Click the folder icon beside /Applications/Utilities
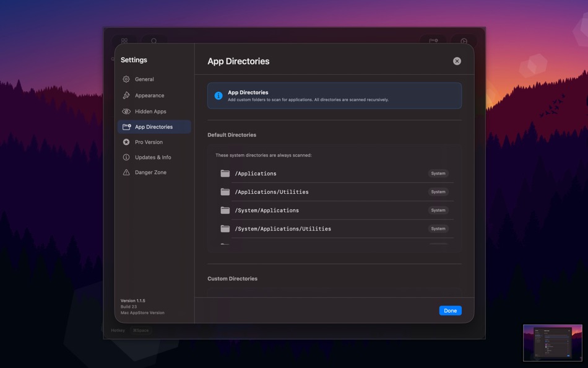588x368 pixels. point(225,192)
